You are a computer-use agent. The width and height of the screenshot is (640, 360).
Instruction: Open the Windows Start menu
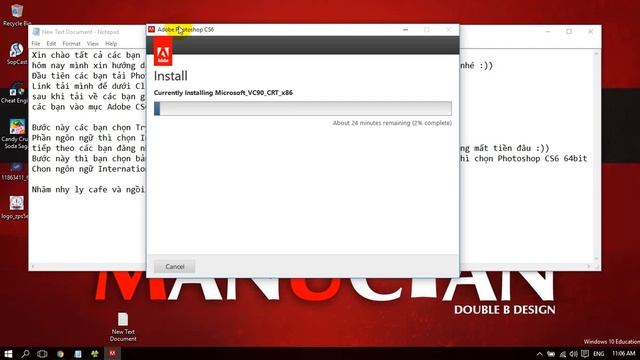pyautogui.click(x=8, y=353)
